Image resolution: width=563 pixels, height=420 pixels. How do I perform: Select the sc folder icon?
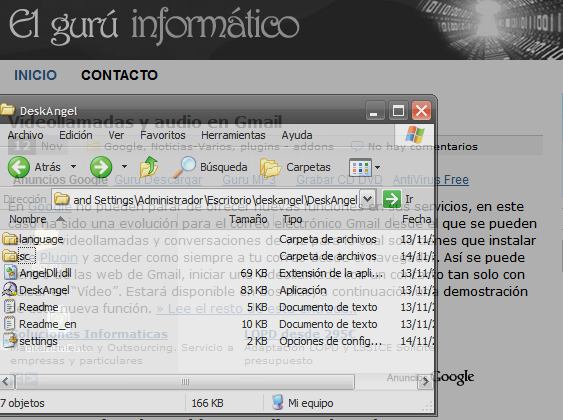(10, 256)
